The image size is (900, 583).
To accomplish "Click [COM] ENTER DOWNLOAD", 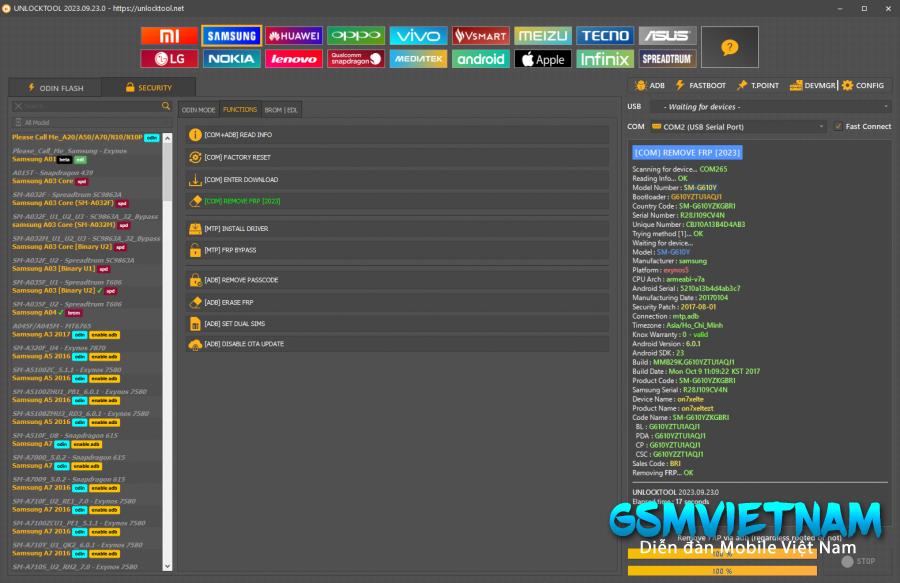I will tap(397, 180).
